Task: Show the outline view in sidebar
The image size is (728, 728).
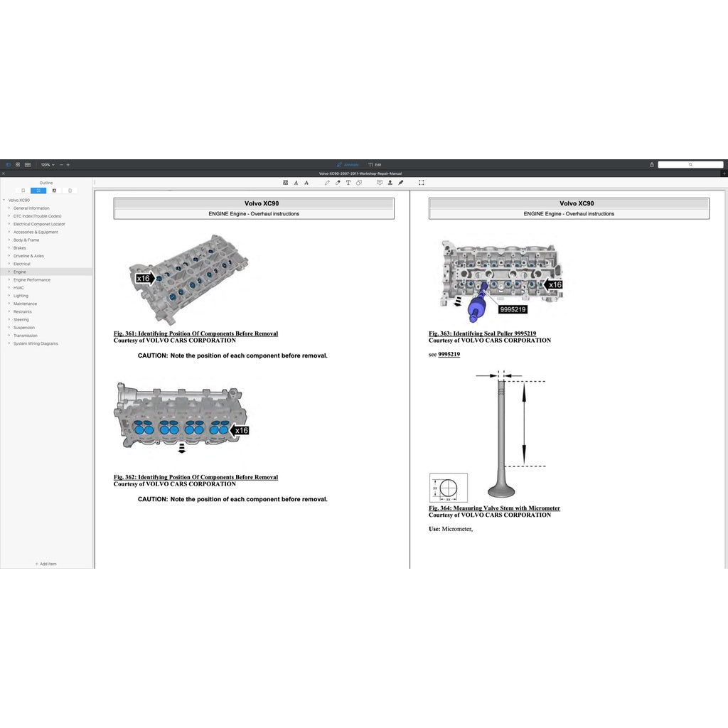Action: tap(39, 191)
